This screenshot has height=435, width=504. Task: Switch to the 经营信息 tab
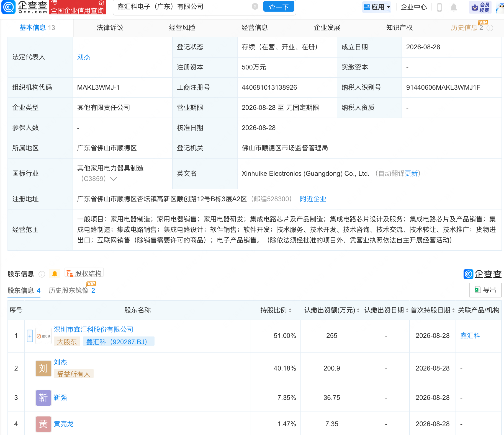click(254, 28)
